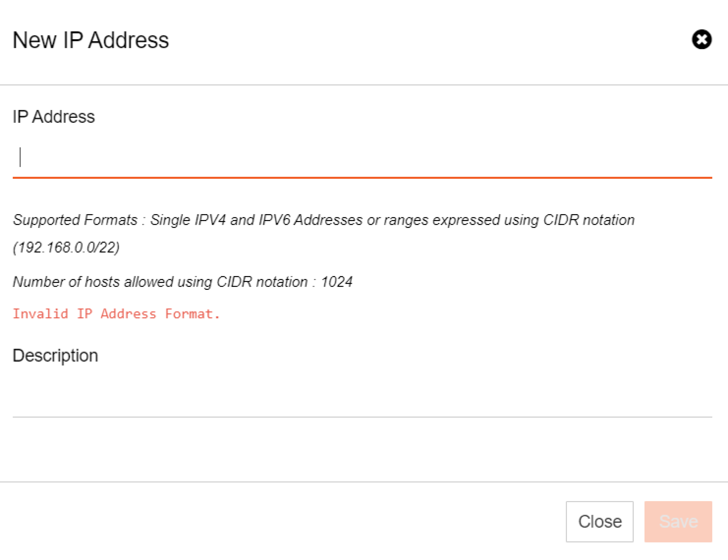Click the 'Number of hosts allowed' hint line
The height and width of the screenshot is (560, 728).
point(182,282)
